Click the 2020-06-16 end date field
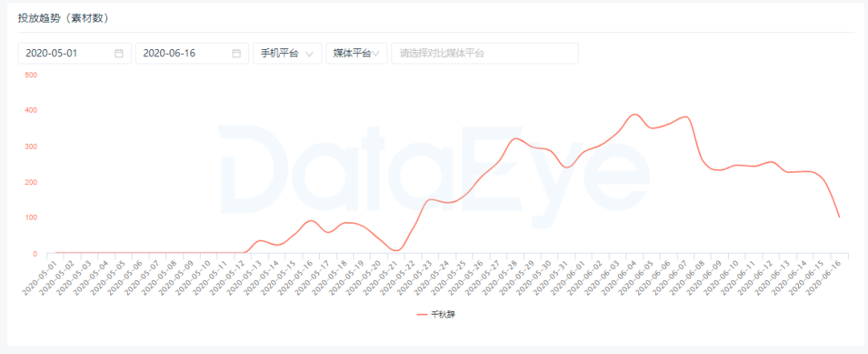 [x=182, y=53]
